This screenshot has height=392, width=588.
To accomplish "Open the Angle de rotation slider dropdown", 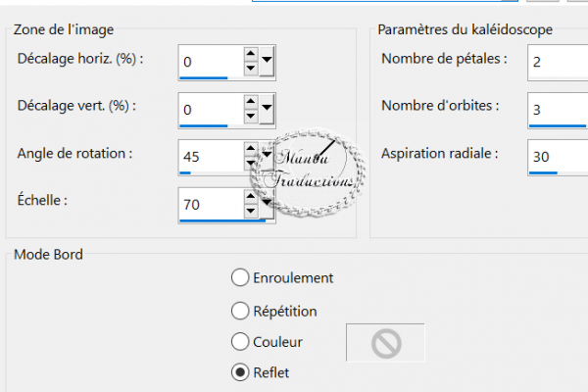I will click(267, 155).
